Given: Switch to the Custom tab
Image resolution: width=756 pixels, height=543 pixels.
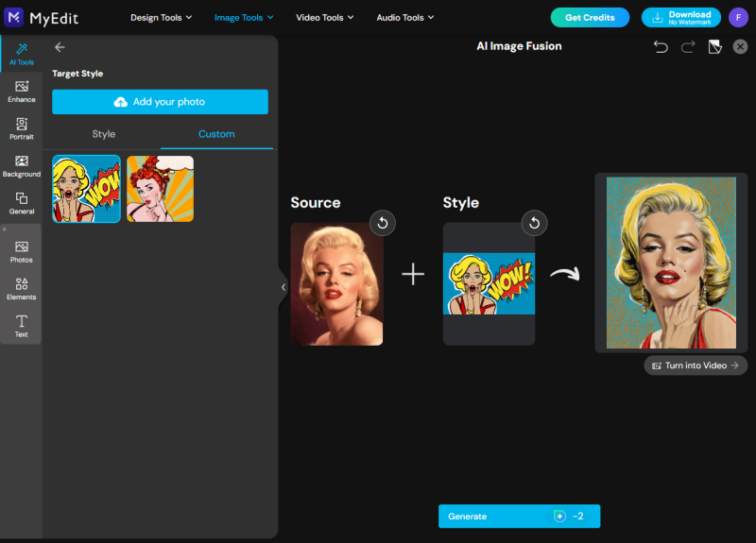Looking at the screenshot, I should tap(216, 134).
